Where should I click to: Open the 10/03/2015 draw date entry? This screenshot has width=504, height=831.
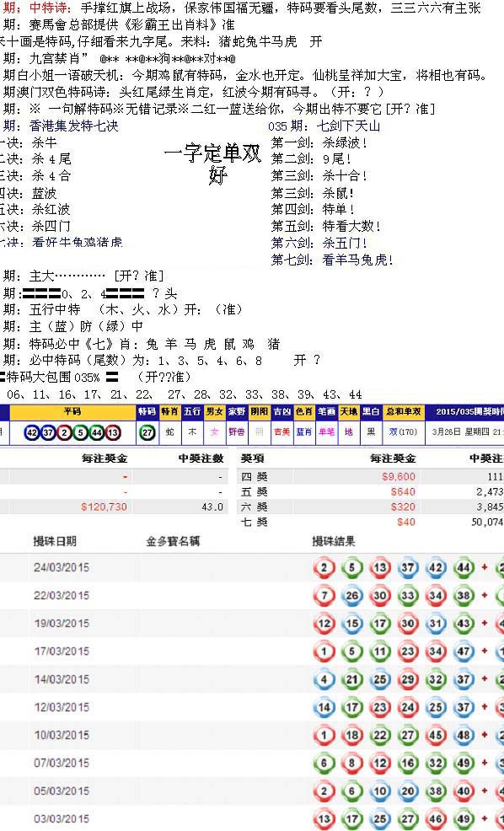click(x=62, y=735)
